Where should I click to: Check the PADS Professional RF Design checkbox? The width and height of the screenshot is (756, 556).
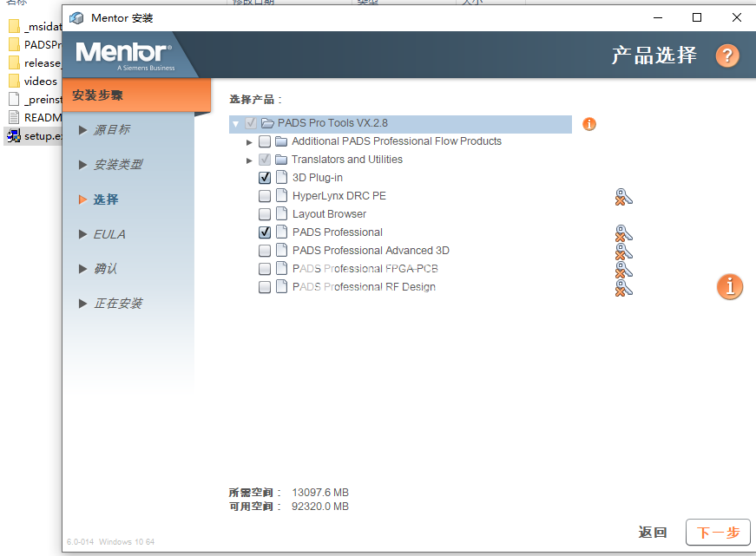[x=265, y=287]
